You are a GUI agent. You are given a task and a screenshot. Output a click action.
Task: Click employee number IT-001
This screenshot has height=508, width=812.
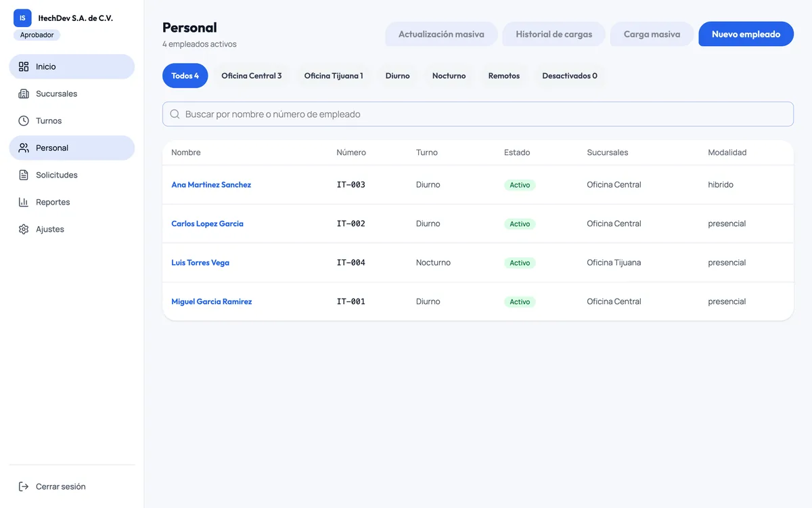(351, 301)
